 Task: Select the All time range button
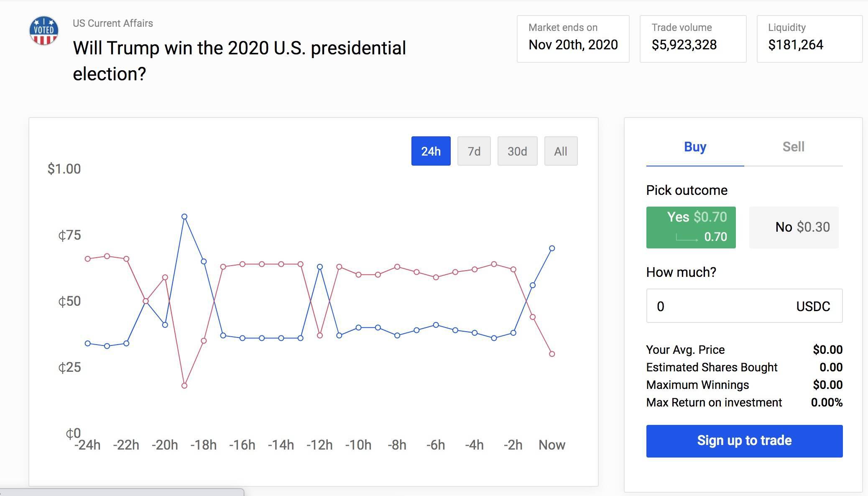(559, 151)
